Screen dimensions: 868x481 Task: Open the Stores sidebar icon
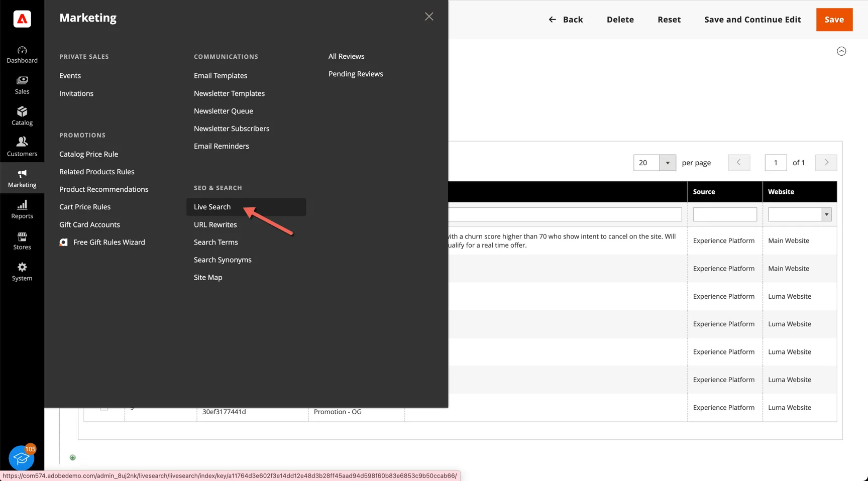(x=22, y=241)
